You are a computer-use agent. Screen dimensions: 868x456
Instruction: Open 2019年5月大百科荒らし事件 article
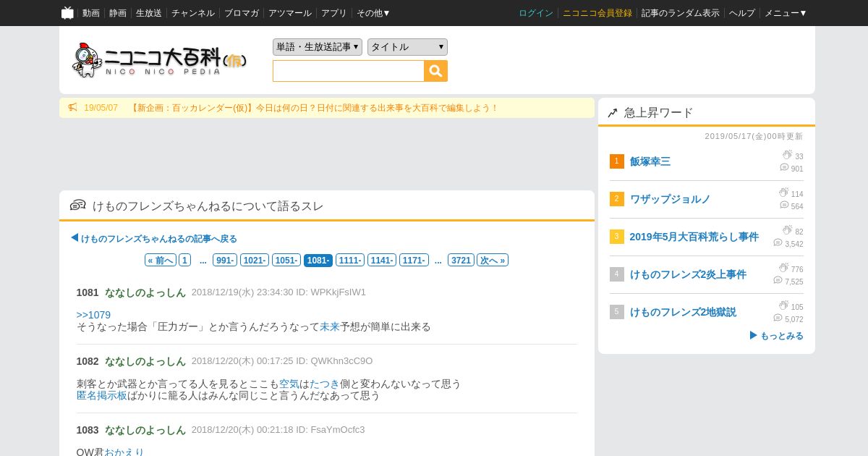pos(694,237)
